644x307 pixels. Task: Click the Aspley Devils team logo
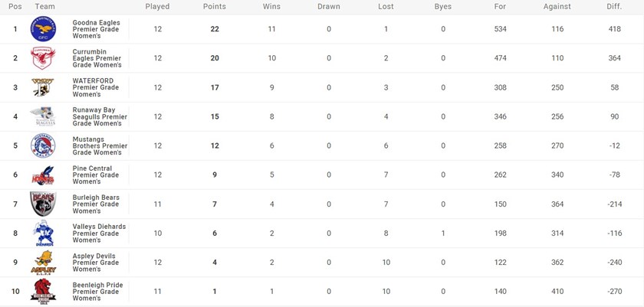tap(43, 263)
